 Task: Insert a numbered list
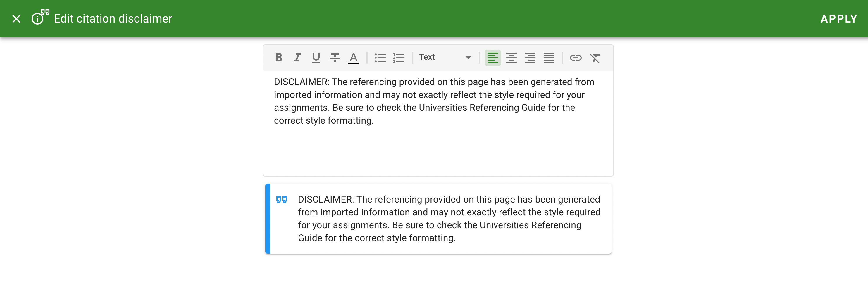click(x=399, y=58)
